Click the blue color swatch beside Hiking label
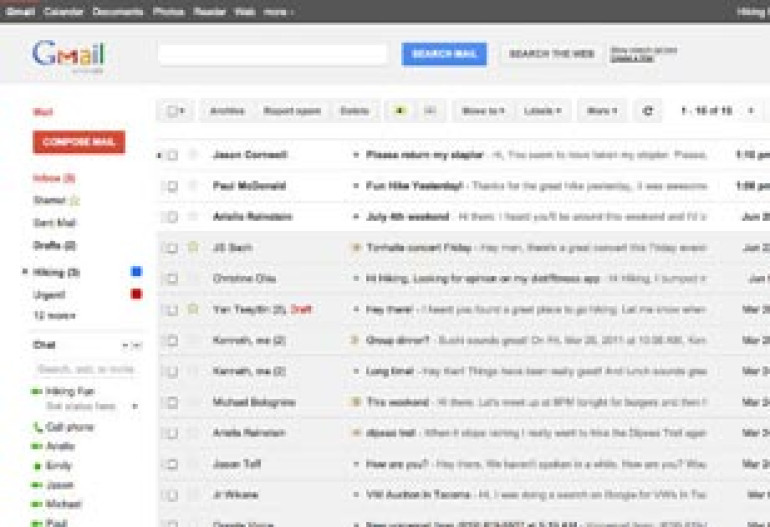The width and height of the screenshot is (770, 527). click(137, 272)
